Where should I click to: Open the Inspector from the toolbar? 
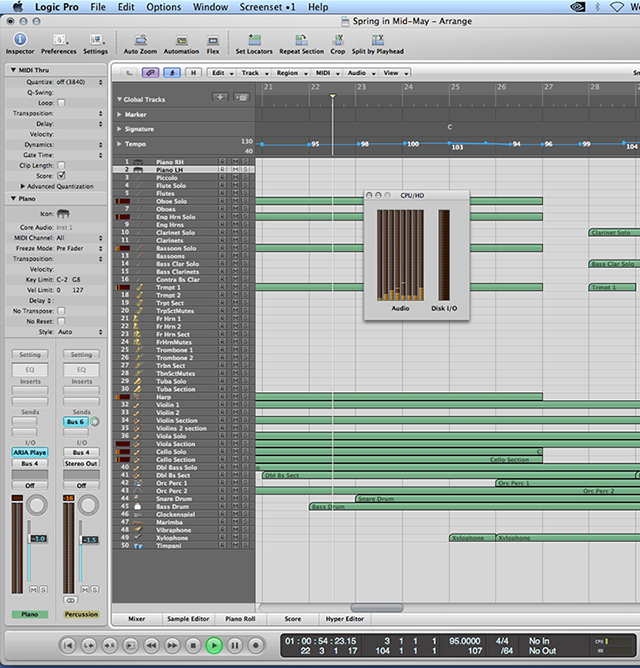point(20,43)
